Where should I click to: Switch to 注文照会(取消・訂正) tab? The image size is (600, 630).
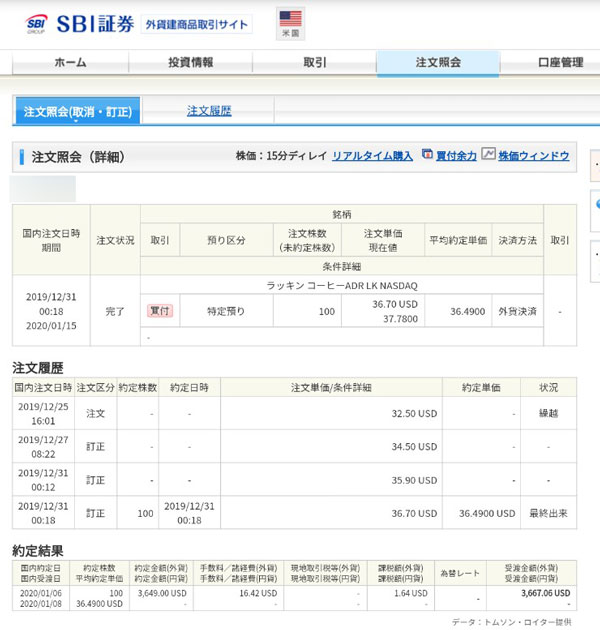click(77, 111)
